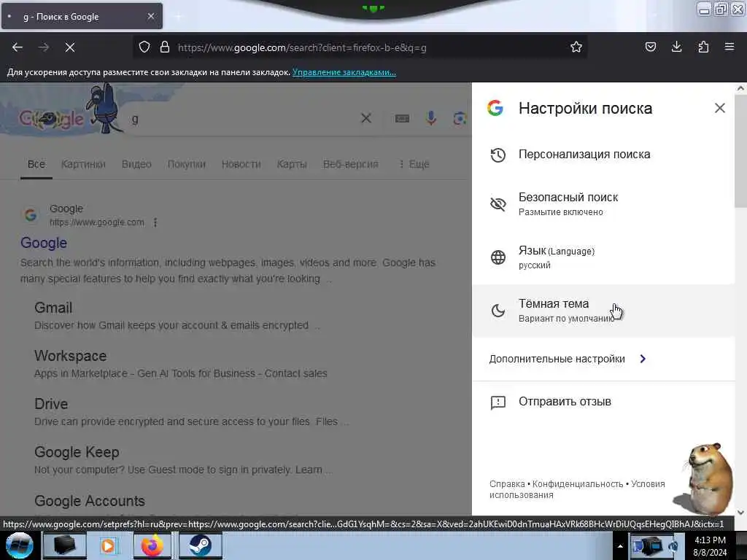The width and height of the screenshot is (747, 560).
Task: Show hidden system tray icons
Action: [620, 546]
